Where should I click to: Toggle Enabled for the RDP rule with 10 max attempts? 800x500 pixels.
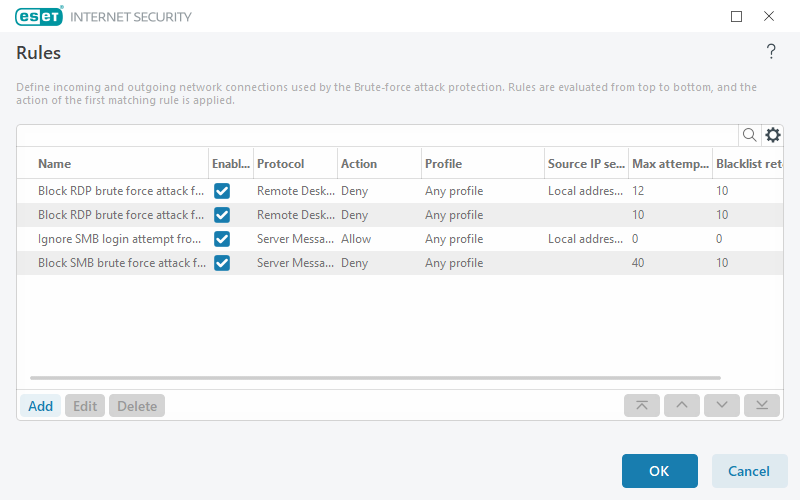pyautogui.click(x=222, y=215)
